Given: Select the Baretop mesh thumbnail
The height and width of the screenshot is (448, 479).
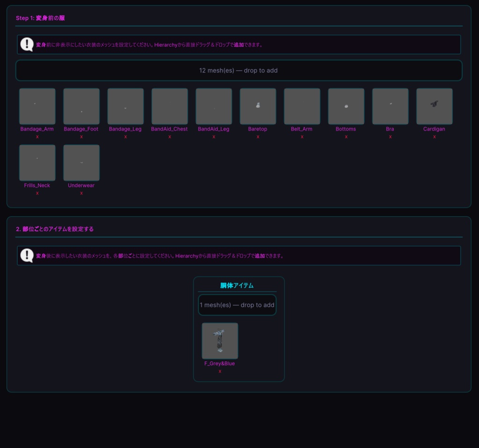Looking at the screenshot, I should click(x=258, y=106).
